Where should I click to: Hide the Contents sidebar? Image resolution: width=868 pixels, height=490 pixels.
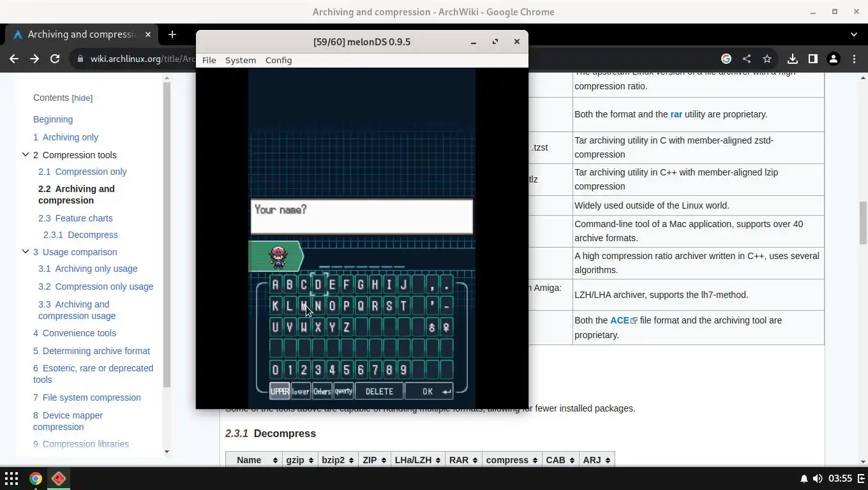(82, 98)
